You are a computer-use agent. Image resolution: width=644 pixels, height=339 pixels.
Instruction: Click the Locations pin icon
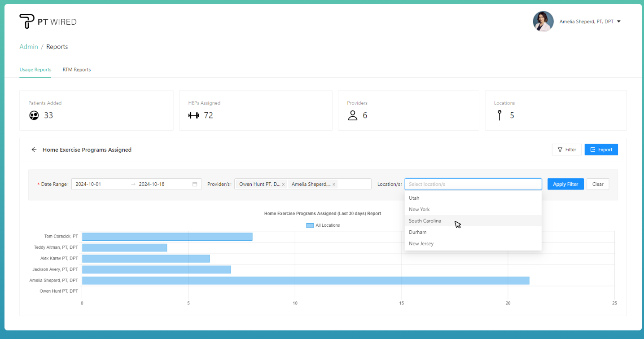[x=499, y=115]
